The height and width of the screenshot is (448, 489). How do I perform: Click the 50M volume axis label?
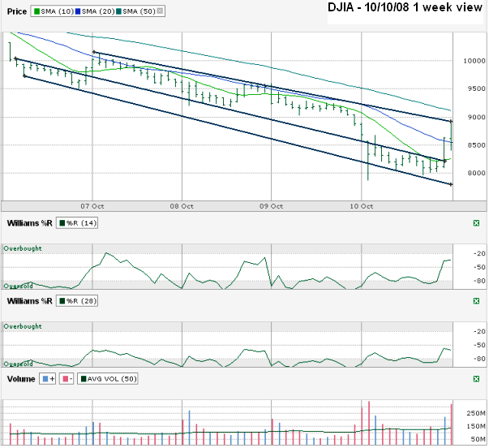pos(478,440)
